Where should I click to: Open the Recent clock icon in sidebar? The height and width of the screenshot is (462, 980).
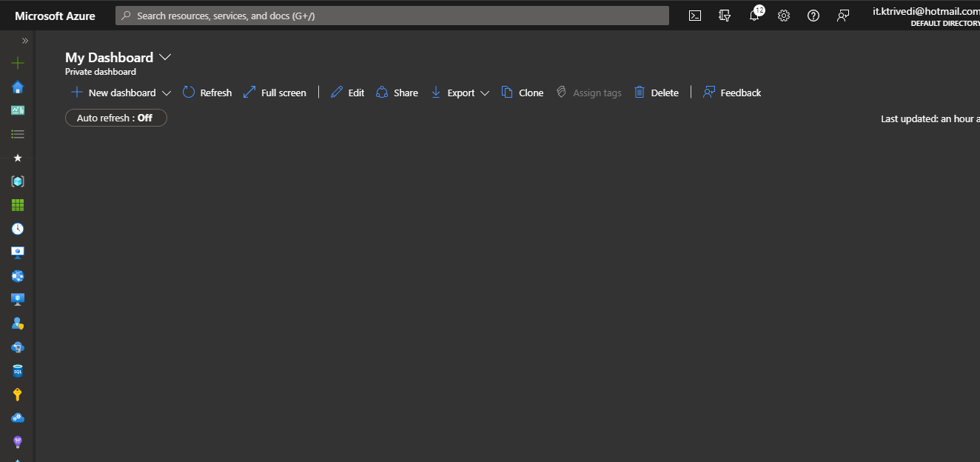pos(18,229)
